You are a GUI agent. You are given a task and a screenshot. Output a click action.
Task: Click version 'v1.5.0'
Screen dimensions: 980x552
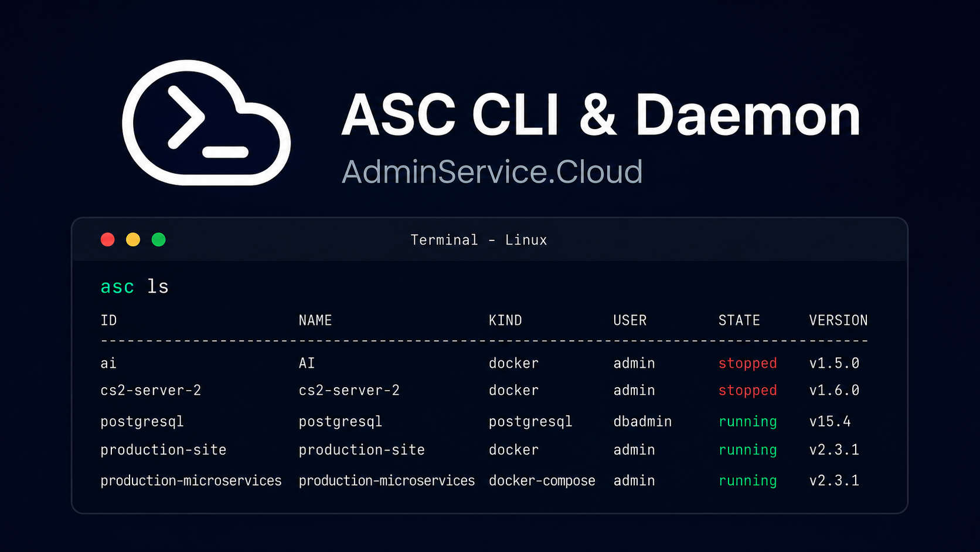pos(834,363)
